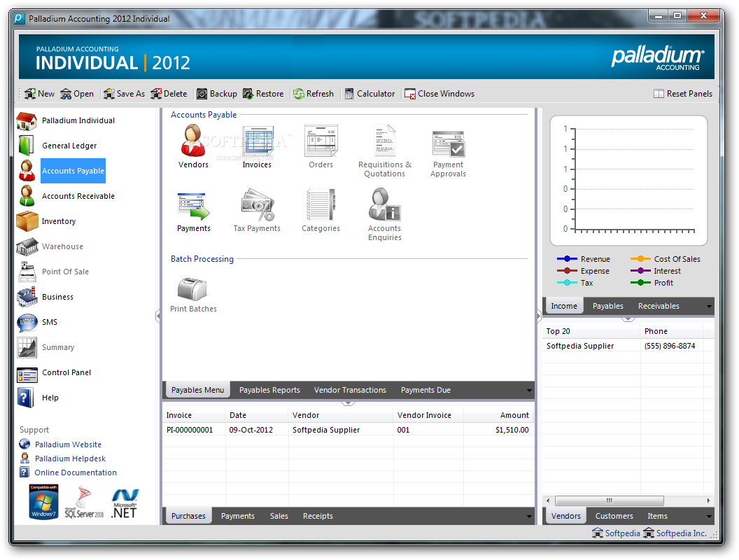Click the Restore toolbar button

pos(263,94)
